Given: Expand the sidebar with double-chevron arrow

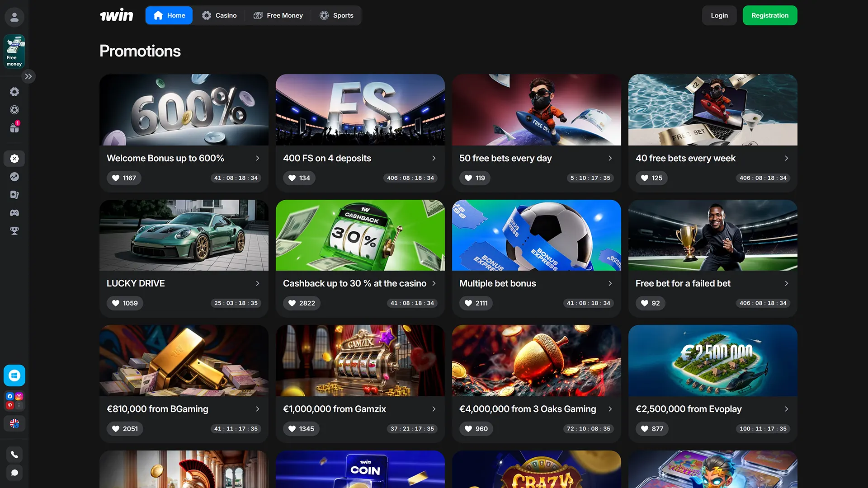Looking at the screenshot, I should point(28,76).
